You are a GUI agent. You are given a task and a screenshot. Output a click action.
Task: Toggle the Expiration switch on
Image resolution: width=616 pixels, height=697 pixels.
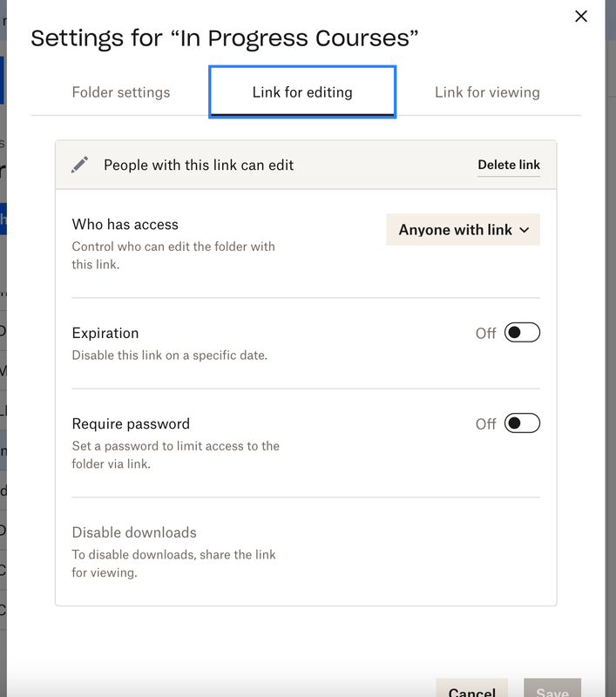pos(523,333)
